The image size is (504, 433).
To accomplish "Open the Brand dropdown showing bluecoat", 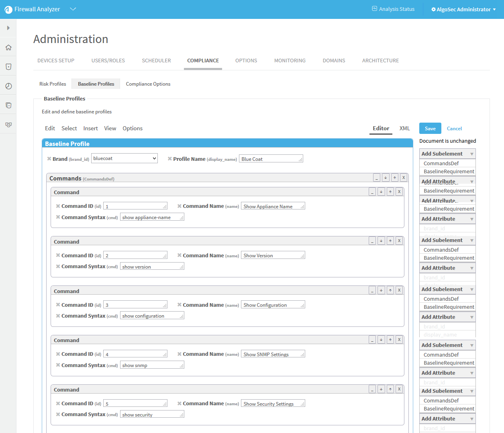I will [124, 158].
